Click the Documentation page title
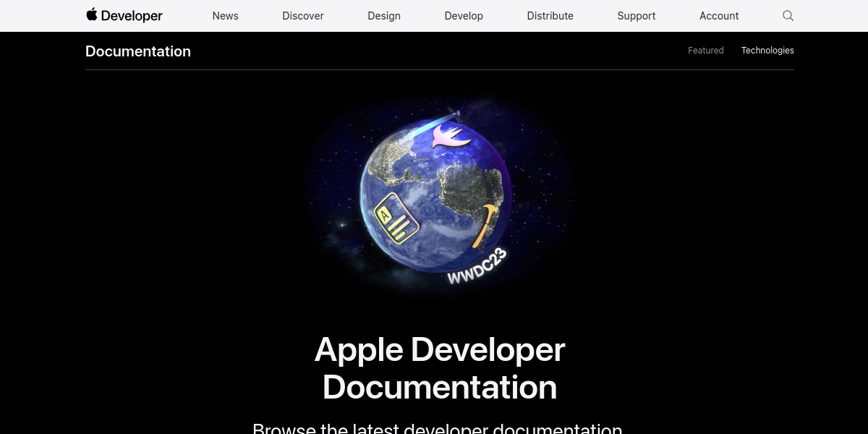868x434 pixels. pos(138,51)
